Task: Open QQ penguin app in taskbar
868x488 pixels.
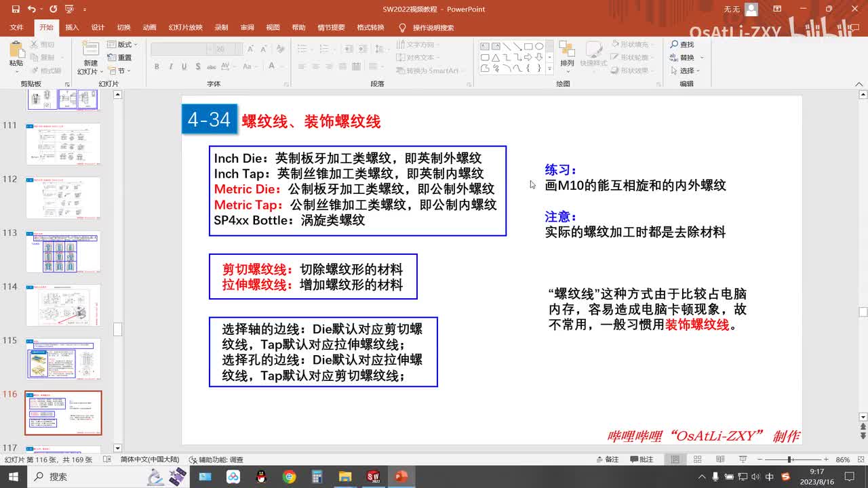Action: pyautogui.click(x=261, y=476)
